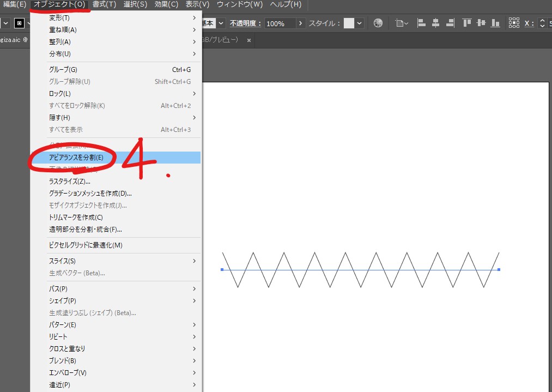Open the Recolor Artwork color wheel icon
The width and height of the screenshot is (552, 392).
378,23
